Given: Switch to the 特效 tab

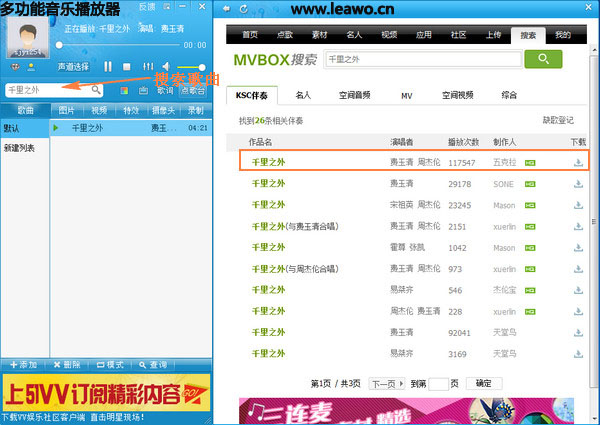Looking at the screenshot, I should (131, 111).
